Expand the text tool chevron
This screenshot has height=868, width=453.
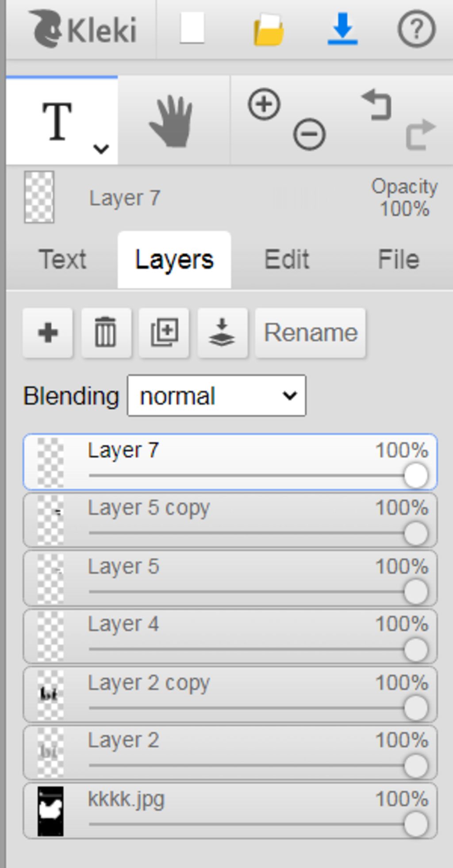101,149
